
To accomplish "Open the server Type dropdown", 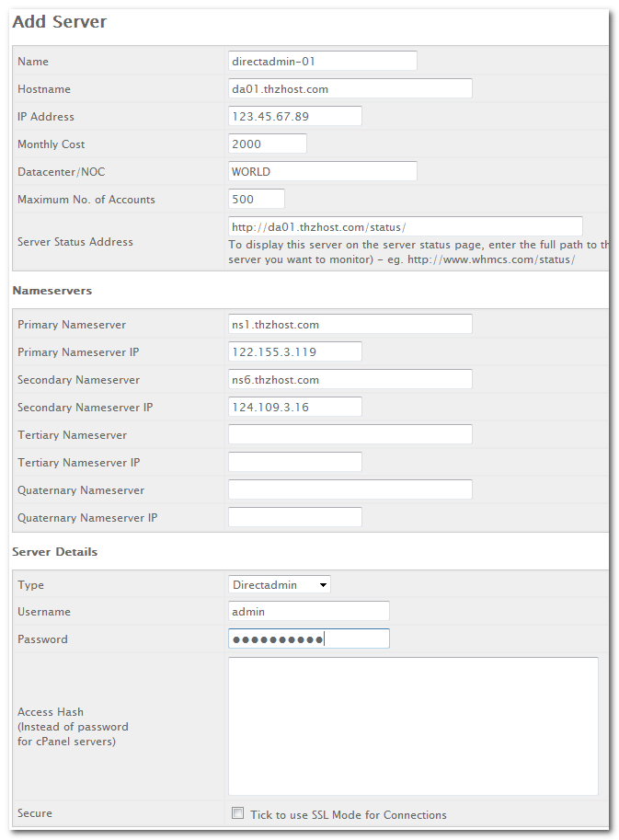I will click(280, 584).
